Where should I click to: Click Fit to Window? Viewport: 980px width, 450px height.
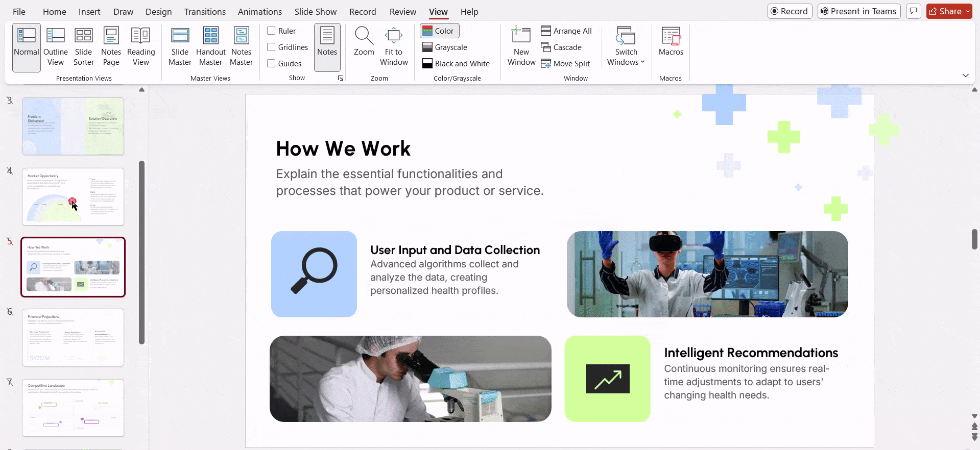[394, 47]
